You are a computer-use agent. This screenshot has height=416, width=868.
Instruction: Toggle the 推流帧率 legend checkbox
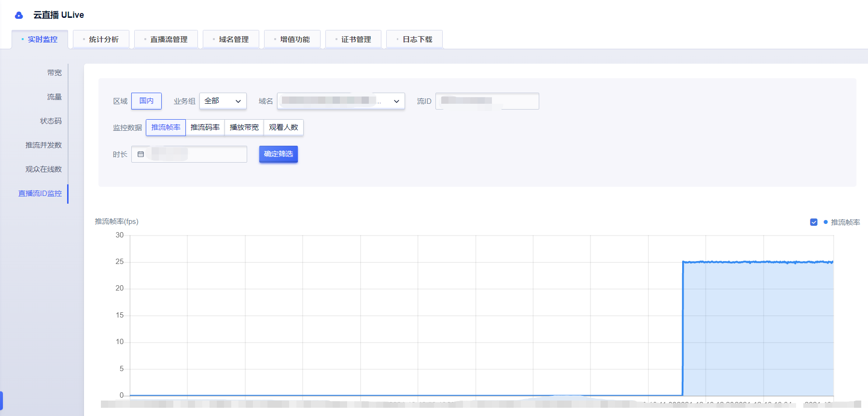click(813, 222)
